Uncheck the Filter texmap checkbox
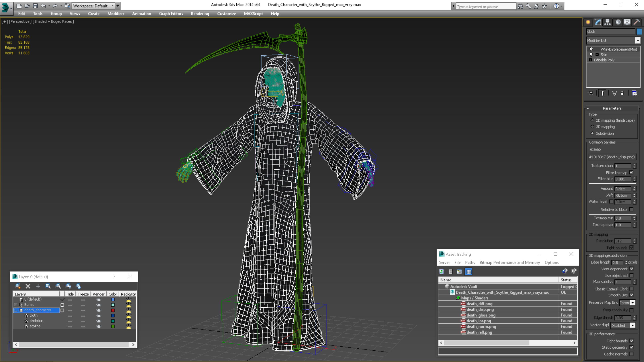Viewport: 644px width, 362px height. pyautogui.click(x=631, y=173)
